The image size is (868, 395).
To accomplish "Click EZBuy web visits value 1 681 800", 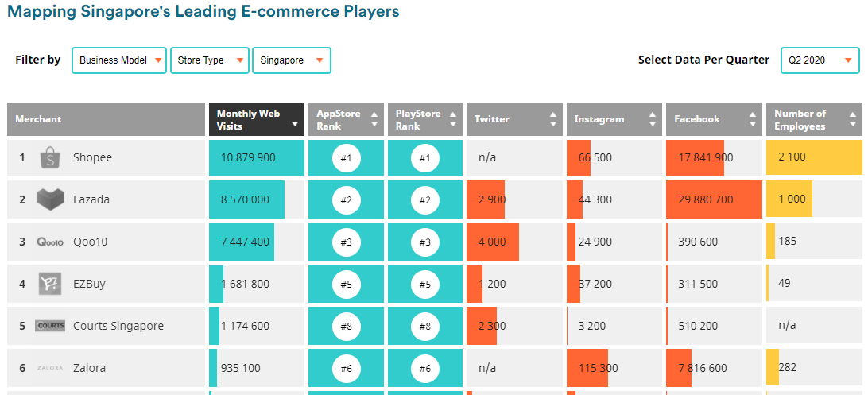I will [246, 284].
